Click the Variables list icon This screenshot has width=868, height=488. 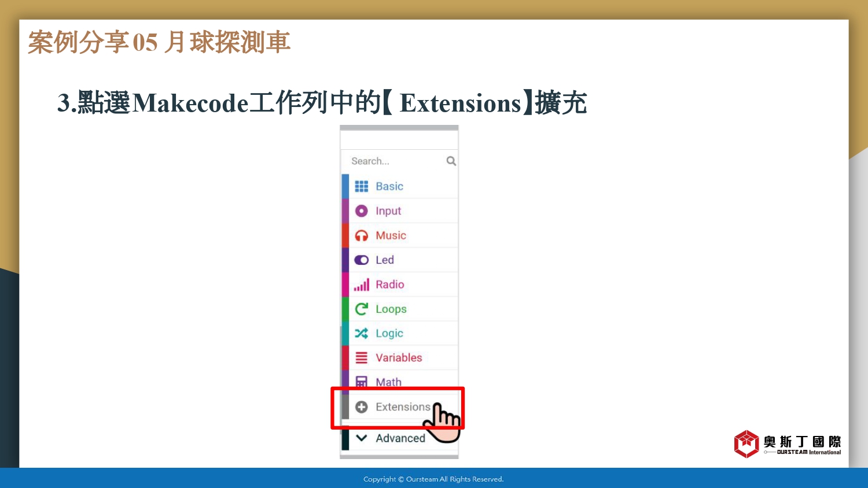pyautogui.click(x=362, y=358)
